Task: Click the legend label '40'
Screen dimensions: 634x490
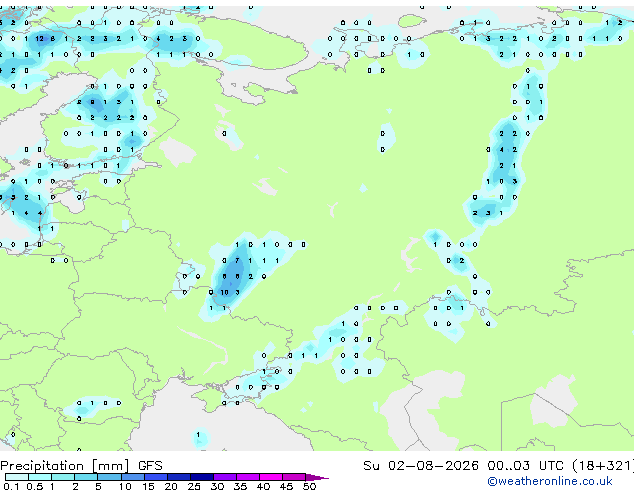Action: click(x=263, y=486)
